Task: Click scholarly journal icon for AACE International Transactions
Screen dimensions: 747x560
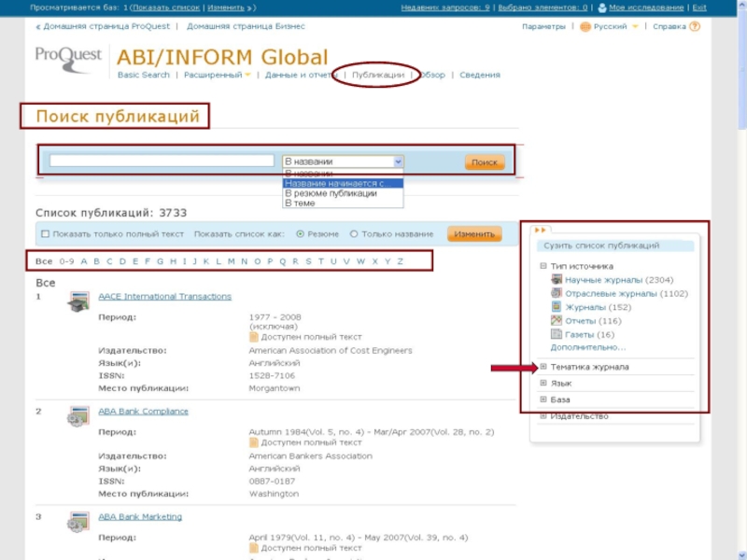Action: point(78,301)
